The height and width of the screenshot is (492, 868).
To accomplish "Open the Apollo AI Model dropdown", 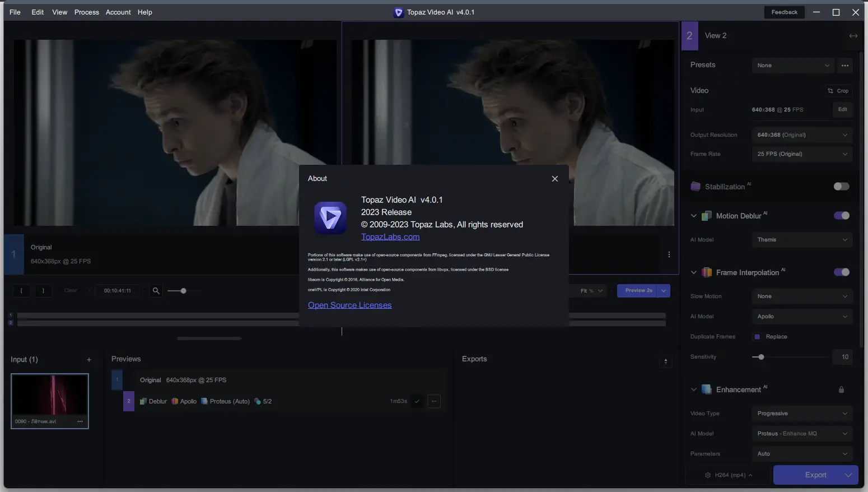I will click(x=802, y=317).
